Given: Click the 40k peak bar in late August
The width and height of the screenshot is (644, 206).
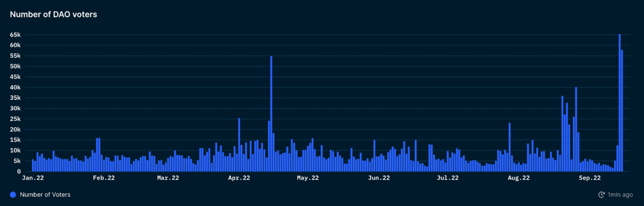Looking at the screenshot, I should (576, 129).
